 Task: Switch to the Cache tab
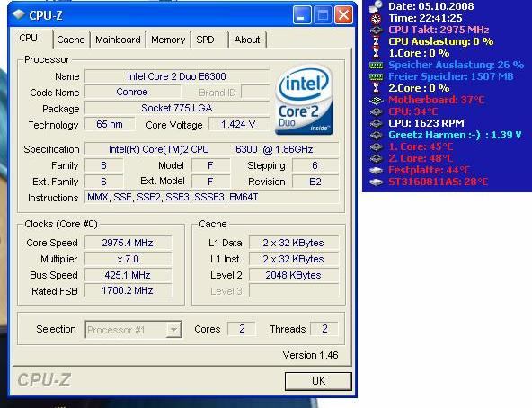coord(71,40)
